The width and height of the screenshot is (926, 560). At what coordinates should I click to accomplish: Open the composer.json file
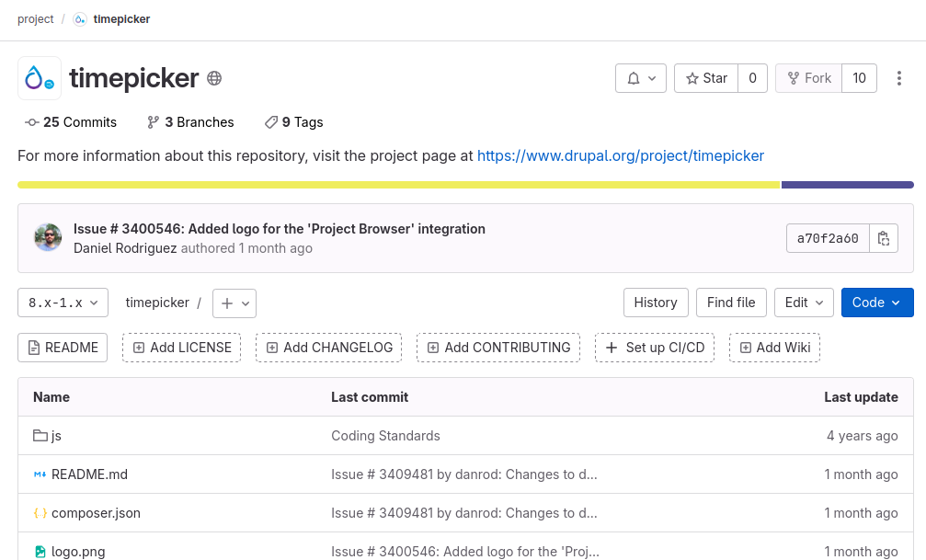(x=96, y=513)
